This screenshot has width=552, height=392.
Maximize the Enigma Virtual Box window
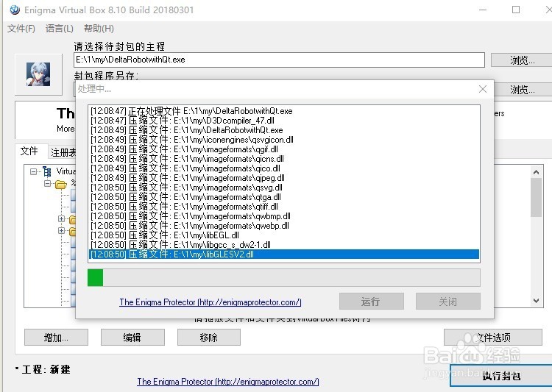click(516, 10)
